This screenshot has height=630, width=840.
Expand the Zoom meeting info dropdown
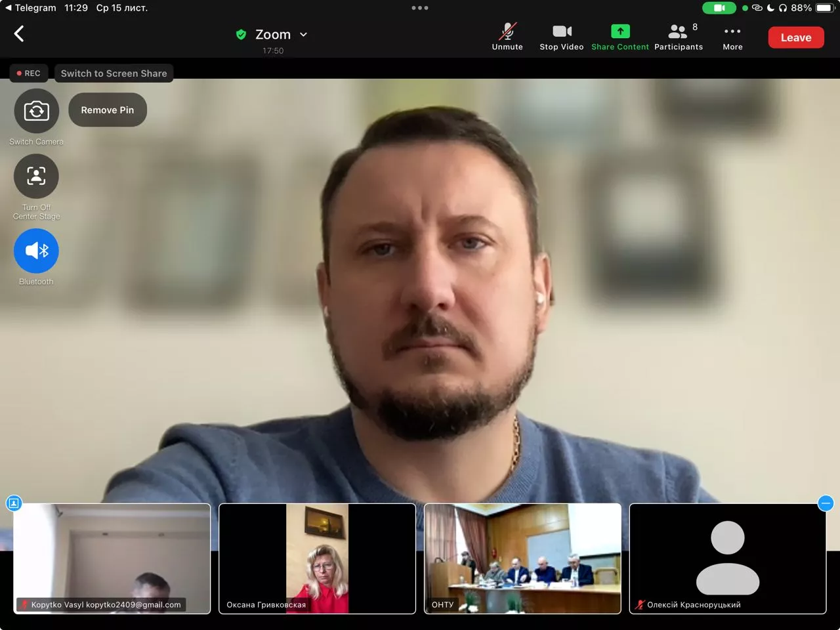(303, 35)
